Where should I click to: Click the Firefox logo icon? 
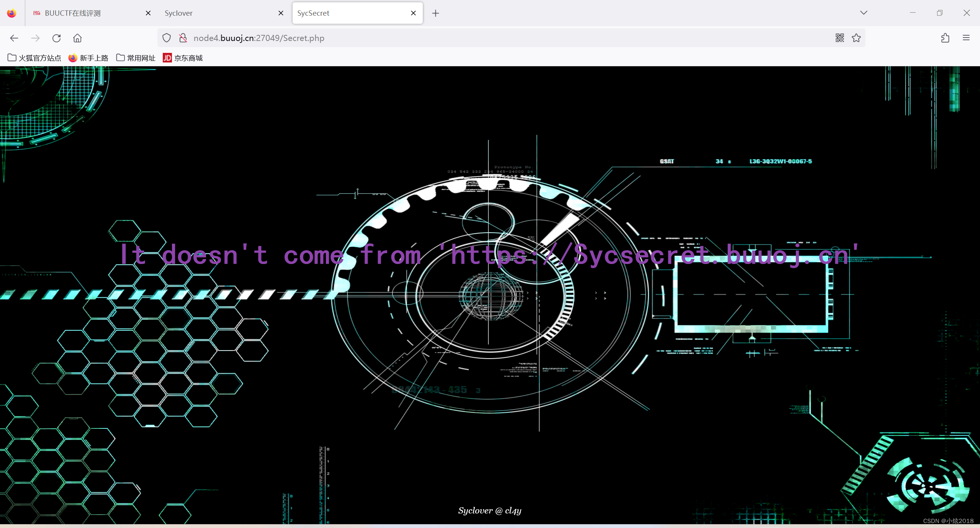coord(11,13)
